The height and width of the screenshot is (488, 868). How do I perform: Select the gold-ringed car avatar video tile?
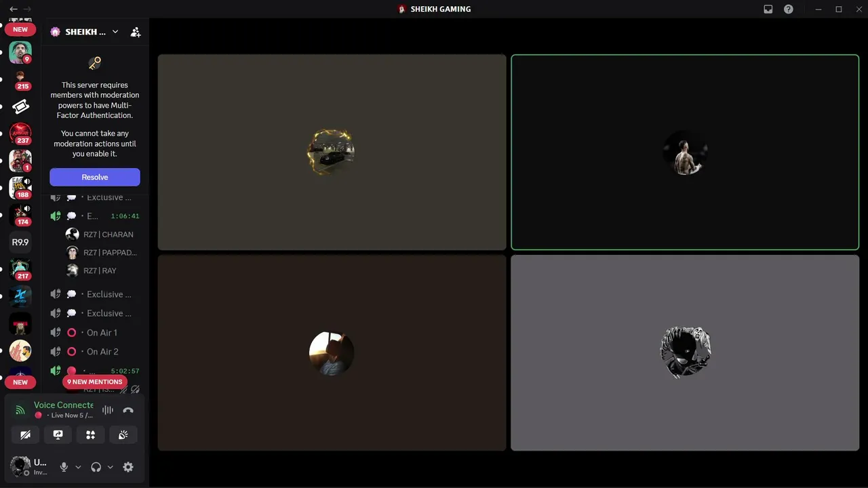click(x=332, y=152)
